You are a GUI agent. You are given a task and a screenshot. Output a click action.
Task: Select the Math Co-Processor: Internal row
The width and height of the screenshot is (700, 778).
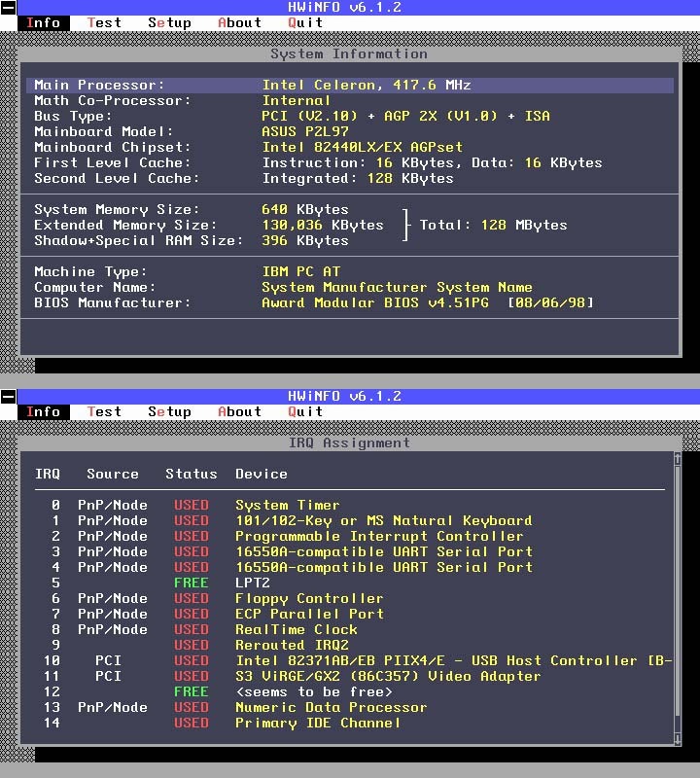[x=350, y=101]
